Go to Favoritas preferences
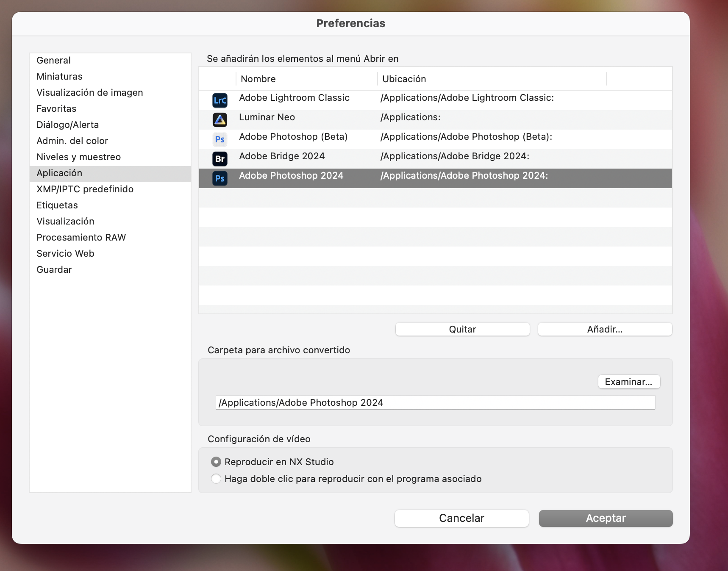728x571 pixels. 110,108
